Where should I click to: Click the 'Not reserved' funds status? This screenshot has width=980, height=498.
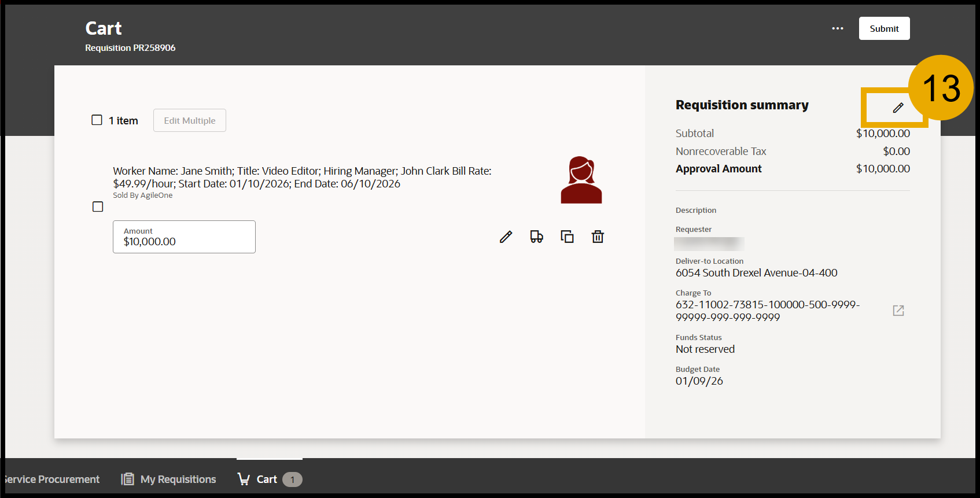pyautogui.click(x=705, y=349)
